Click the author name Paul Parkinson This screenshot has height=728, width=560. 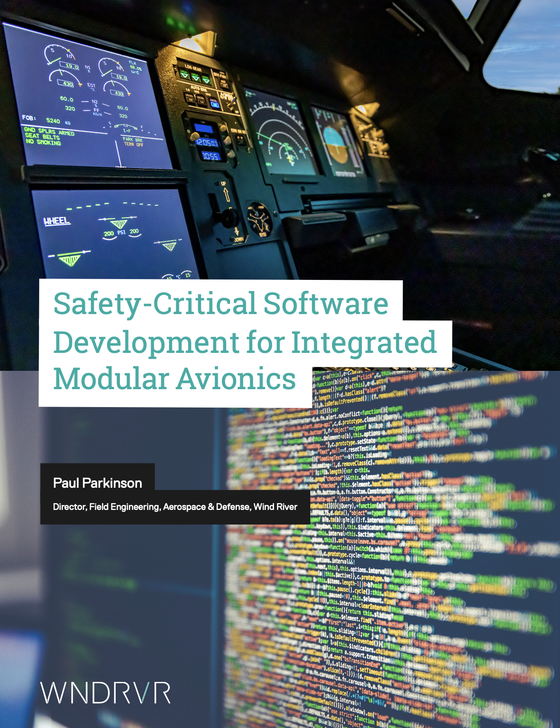point(97,483)
